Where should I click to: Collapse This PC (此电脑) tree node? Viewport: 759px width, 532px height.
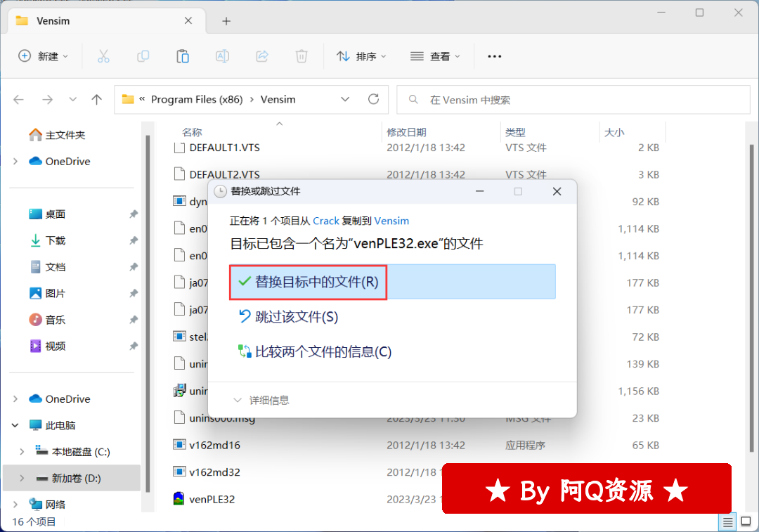(15, 425)
